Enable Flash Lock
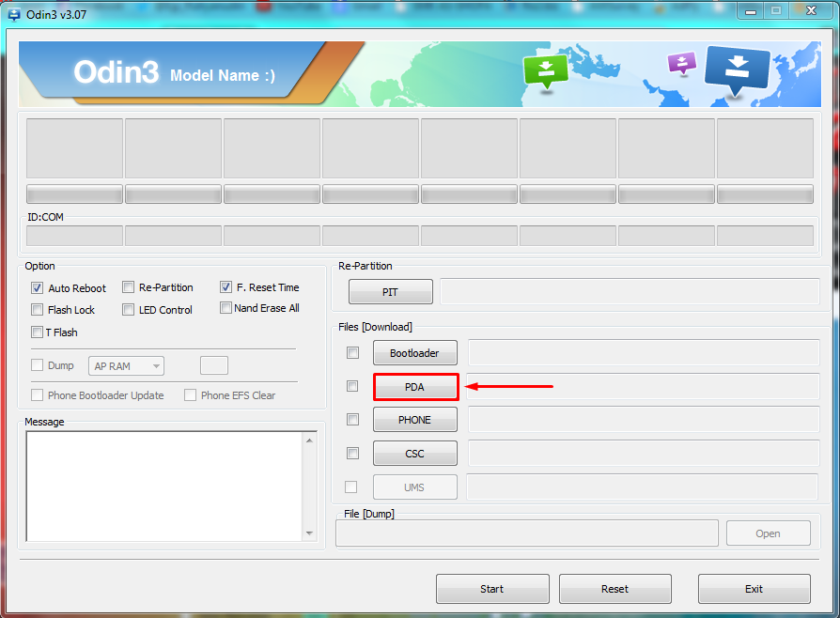Image resolution: width=840 pixels, height=618 pixels. [x=37, y=309]
